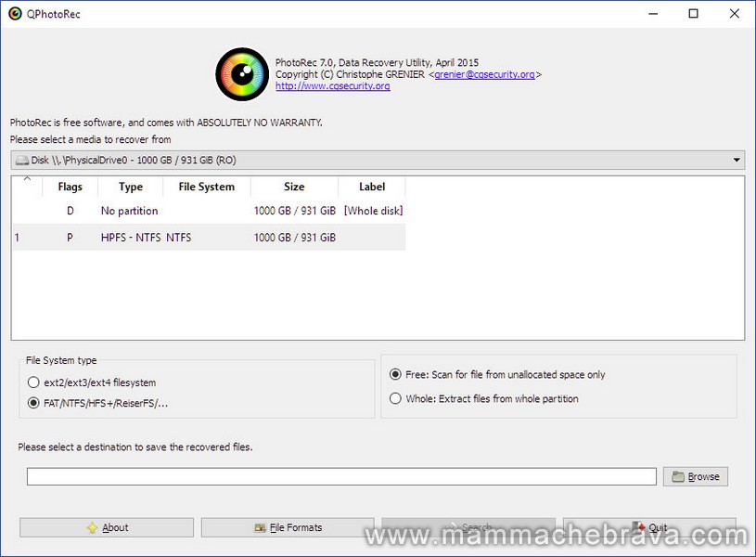Sort by the Flags column header
Screen dimensions: 756x557
coord(70,187)
